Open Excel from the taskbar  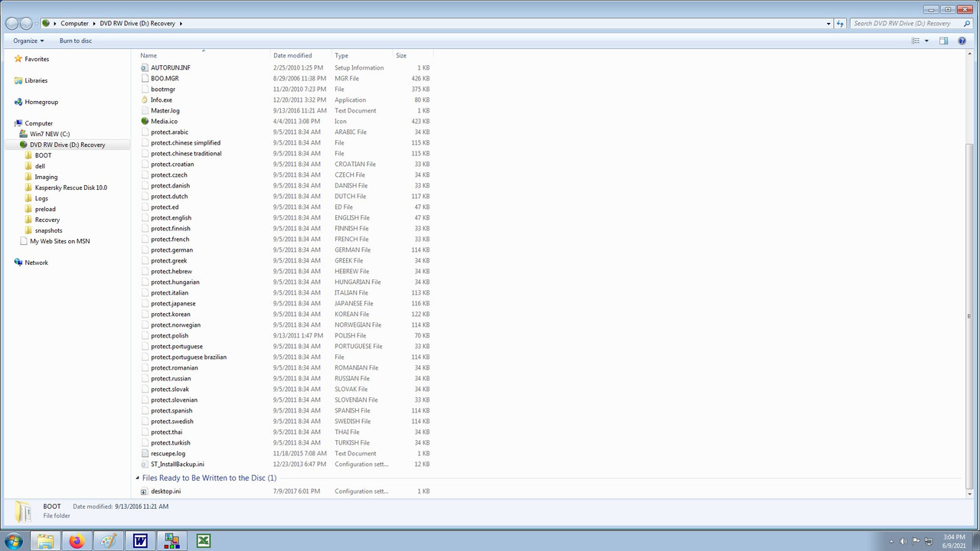[203, 540]
